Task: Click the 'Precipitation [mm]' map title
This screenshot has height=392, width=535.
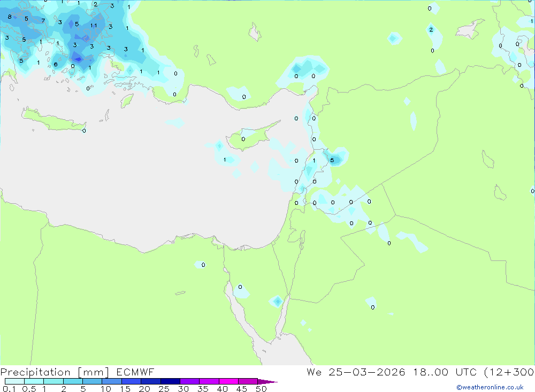Action: pos(55,372)
